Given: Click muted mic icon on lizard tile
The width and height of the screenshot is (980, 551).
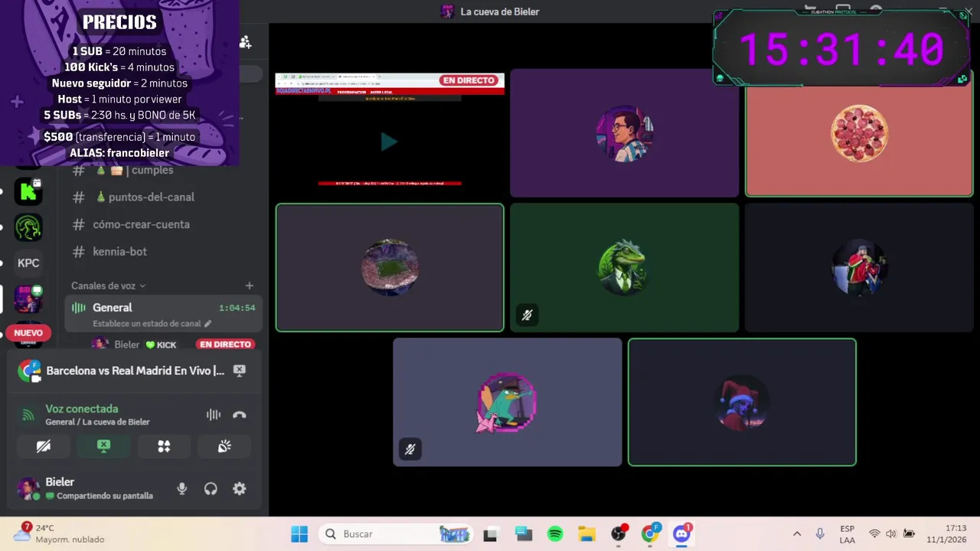Looking at the screenshot, I should pyautogui.click(x=527, y=315).
